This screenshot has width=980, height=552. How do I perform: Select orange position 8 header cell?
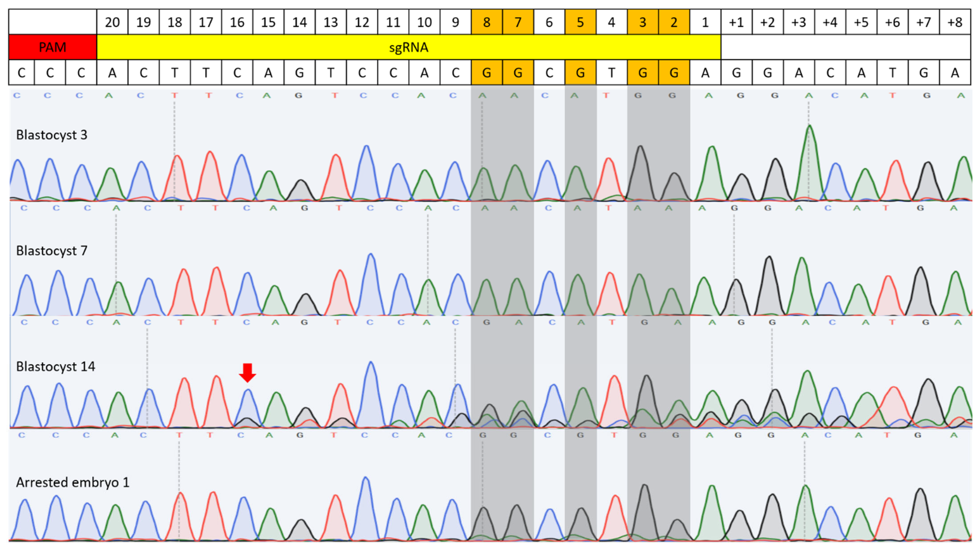click(x=487, y=22)
